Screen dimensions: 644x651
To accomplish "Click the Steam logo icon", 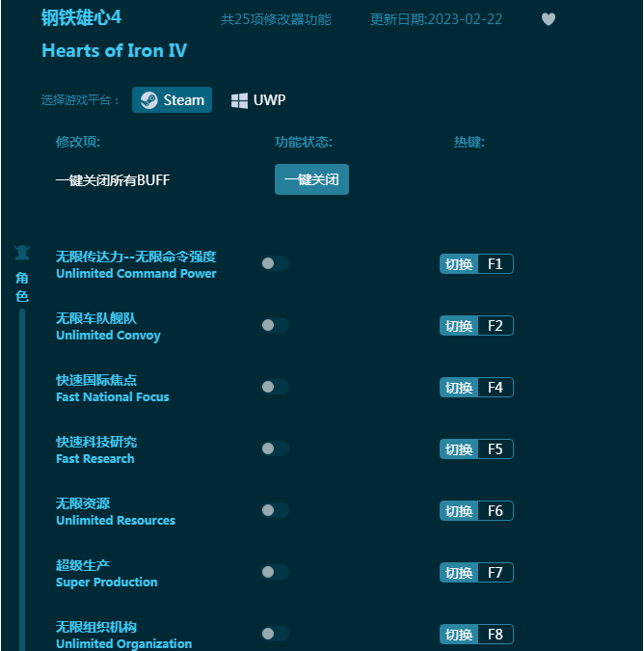I will [x=149, y=100].
